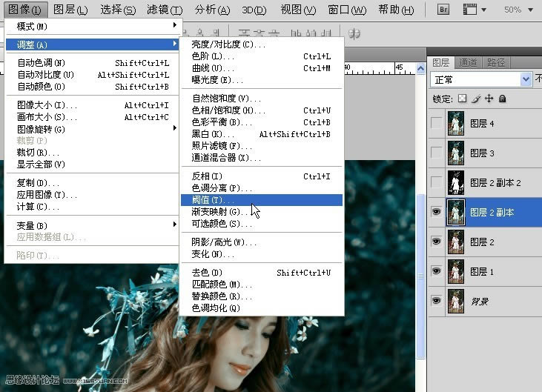The height and width of the screenshot is (392, 542).
Task: Click the mask icon in options bar
Action: [355, 35]
